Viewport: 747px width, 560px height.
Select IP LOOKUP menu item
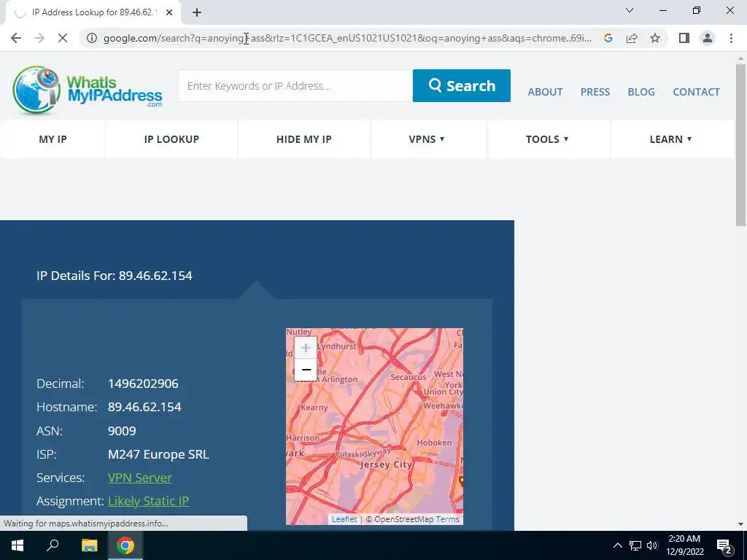(x=171, y=139)
